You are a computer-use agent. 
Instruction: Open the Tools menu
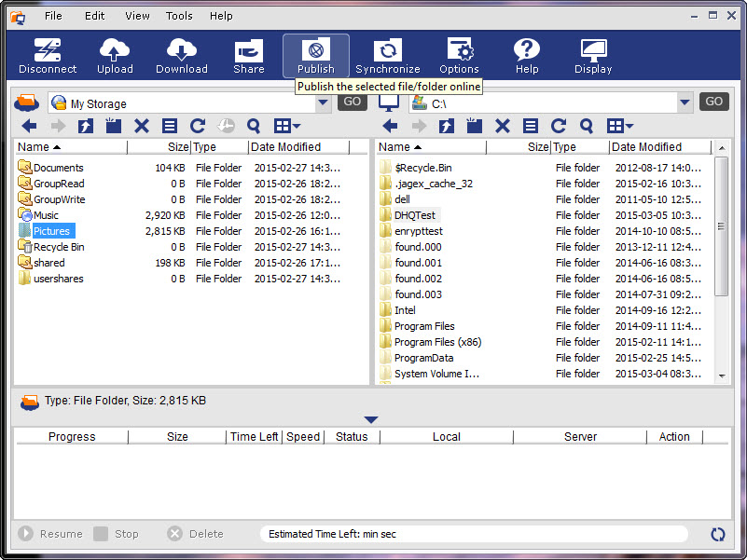click(x=179, y=16)
